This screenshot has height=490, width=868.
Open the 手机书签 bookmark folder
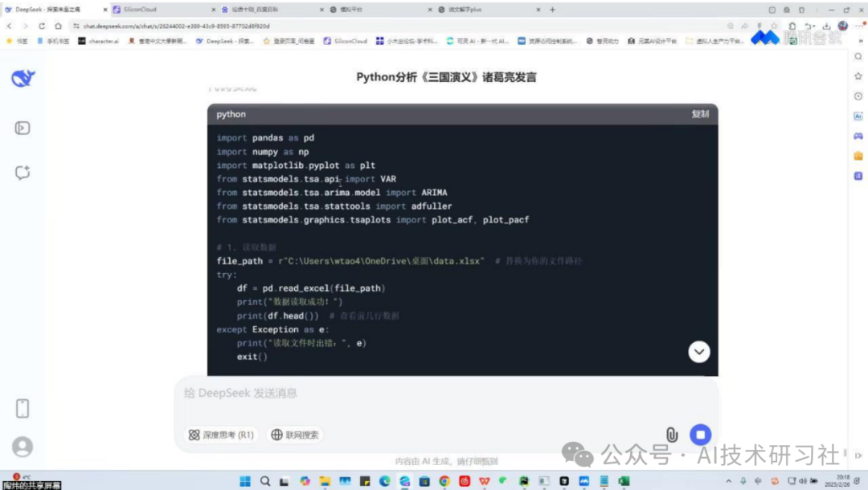(x=54, y=41)
